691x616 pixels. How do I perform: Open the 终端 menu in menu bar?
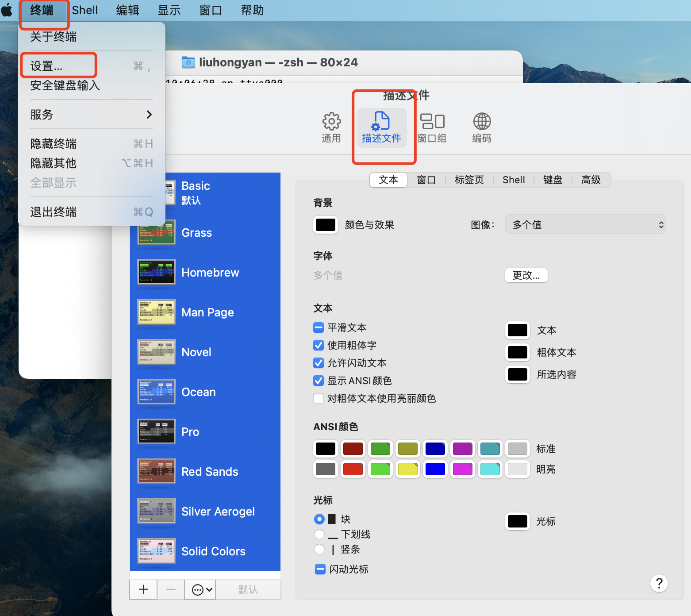pos(42,10)
